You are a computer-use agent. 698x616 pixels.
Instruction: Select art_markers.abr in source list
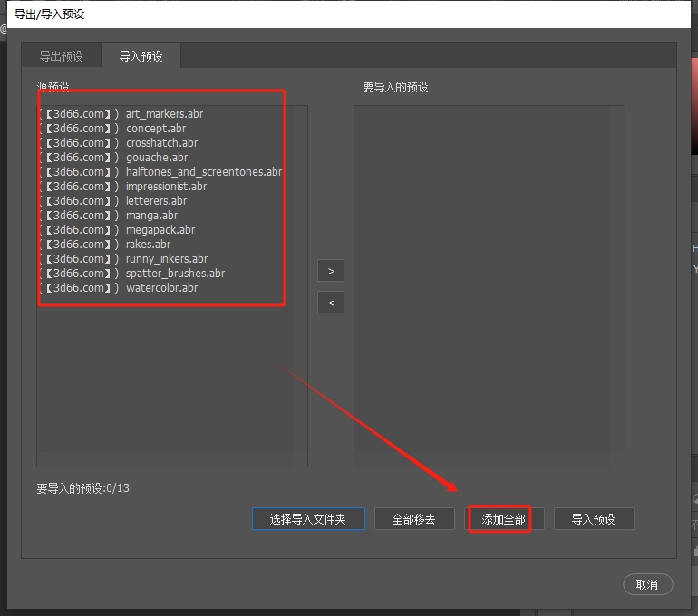[163, 114]
